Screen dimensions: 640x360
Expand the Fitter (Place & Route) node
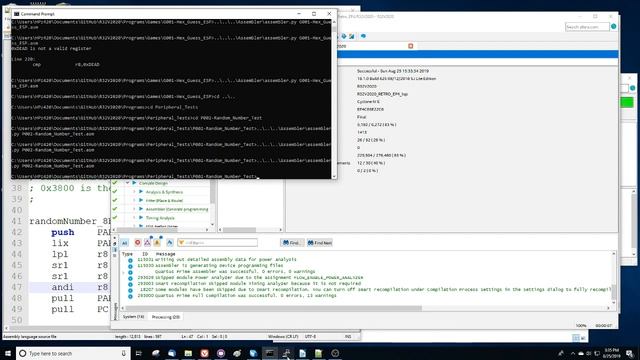(134, 200)
